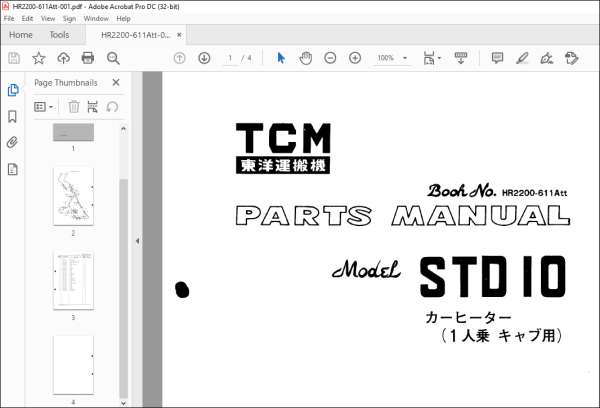600x408 pixels.
Task: Select the Highlight text pen tool
Action: coord(522,58)
